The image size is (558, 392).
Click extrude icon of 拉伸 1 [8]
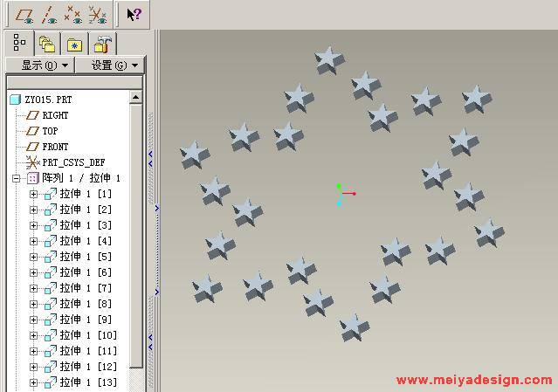50,304
